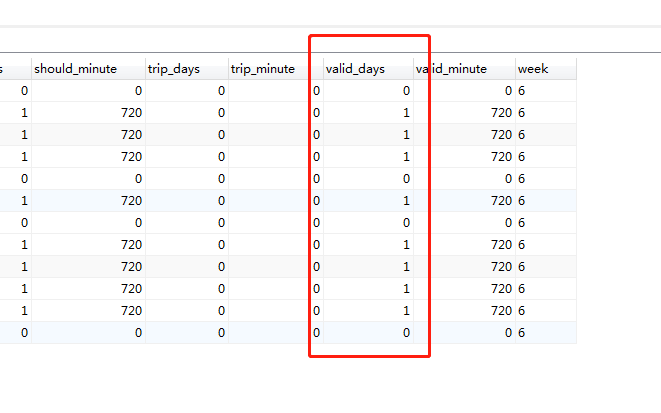The height and width of the screenshot is (413, 661).
Task: Select the week cell in the last row
Action: click(545, 333)
